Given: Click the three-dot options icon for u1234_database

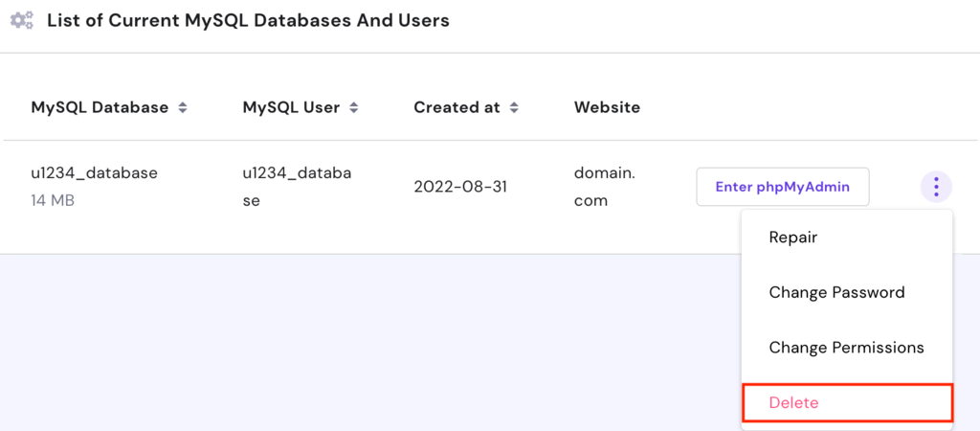Looking at the screenshot, I should click(x=936, y=187).
